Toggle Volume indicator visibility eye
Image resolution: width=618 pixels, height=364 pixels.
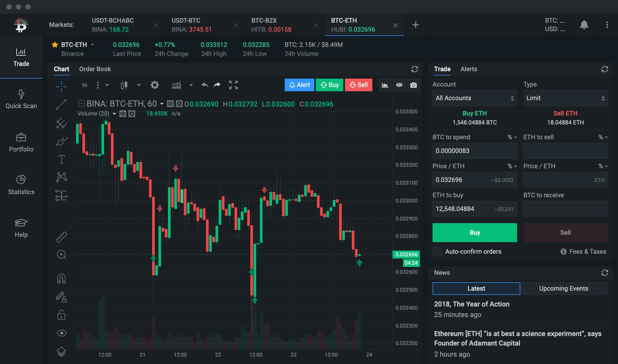tap(123, 114)
